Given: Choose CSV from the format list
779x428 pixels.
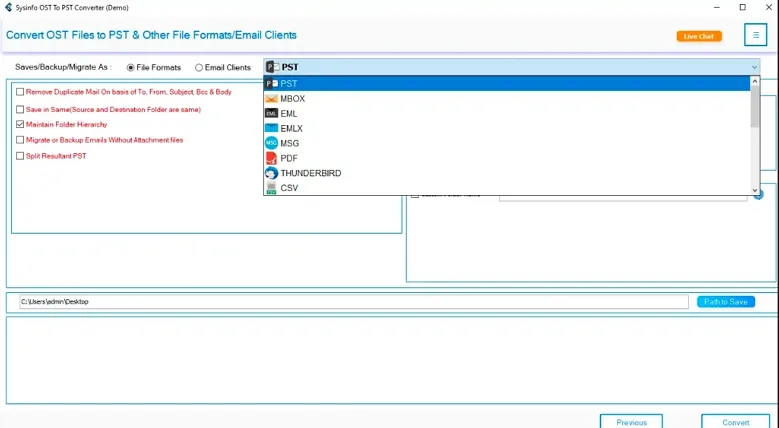Looking at the screenshot, I should (507, 188).
